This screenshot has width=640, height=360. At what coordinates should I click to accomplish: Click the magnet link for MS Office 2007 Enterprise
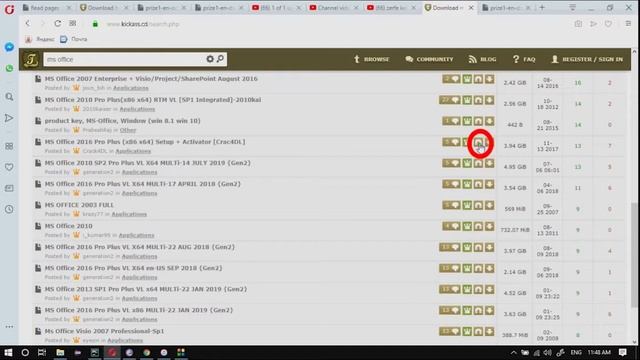(478, 79)
